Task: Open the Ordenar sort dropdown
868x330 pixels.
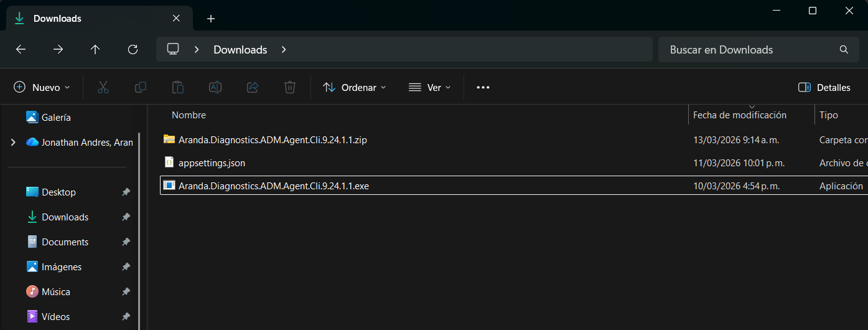Action: pyautogui.click(x=355, y=88)
